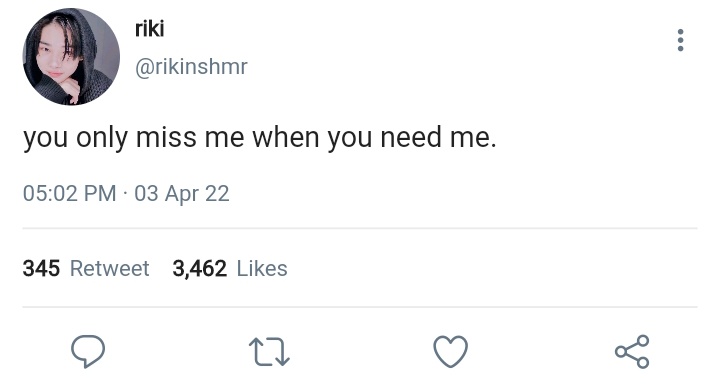Viewport: 719px width, 387px height.
Task: Click the word "only" in the tweet
Action: (x=102, y=138)
